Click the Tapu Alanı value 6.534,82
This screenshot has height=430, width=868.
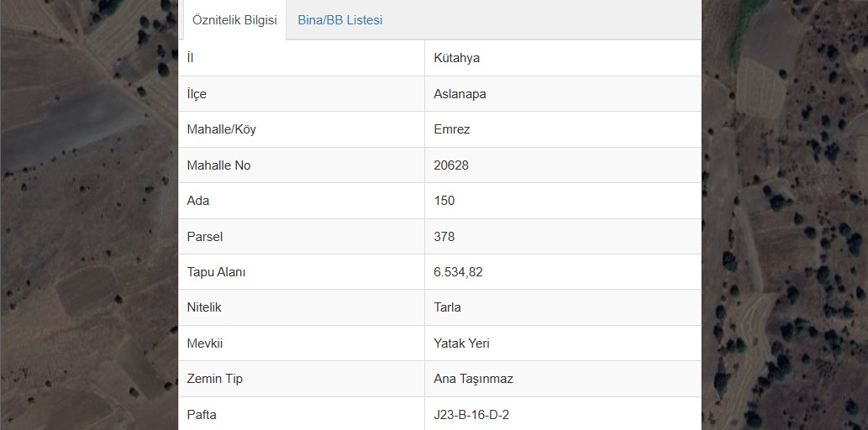(458, 272)
